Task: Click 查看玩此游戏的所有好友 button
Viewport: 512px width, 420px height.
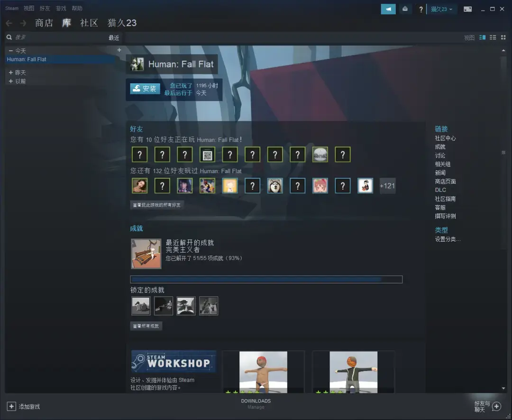Action: point(157,205)
